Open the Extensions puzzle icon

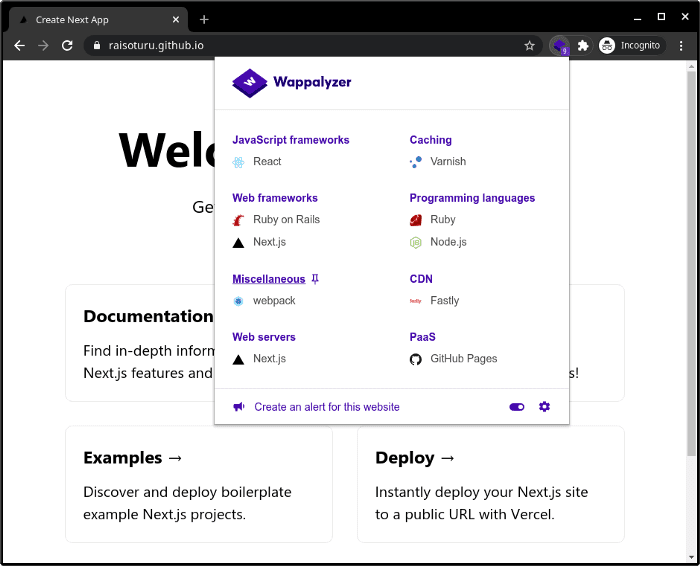point(583,46)
